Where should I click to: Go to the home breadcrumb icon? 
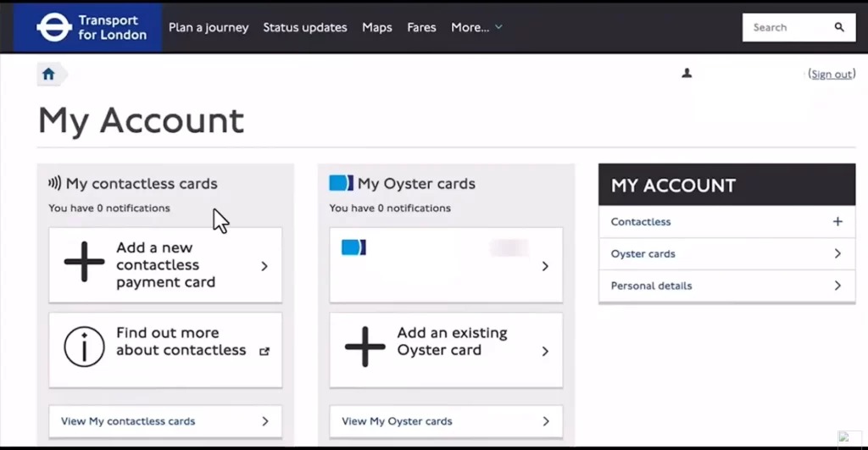click(x=48, y=74)
